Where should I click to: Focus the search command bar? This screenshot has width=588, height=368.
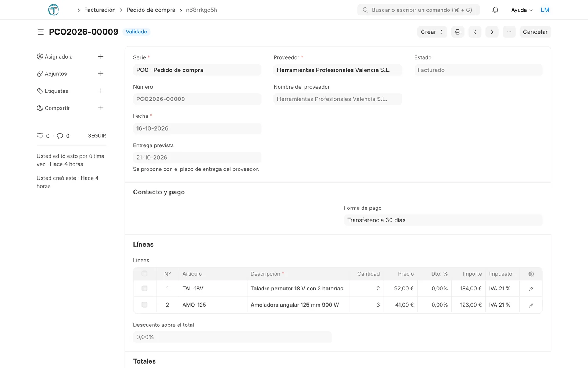click(418, 10)
